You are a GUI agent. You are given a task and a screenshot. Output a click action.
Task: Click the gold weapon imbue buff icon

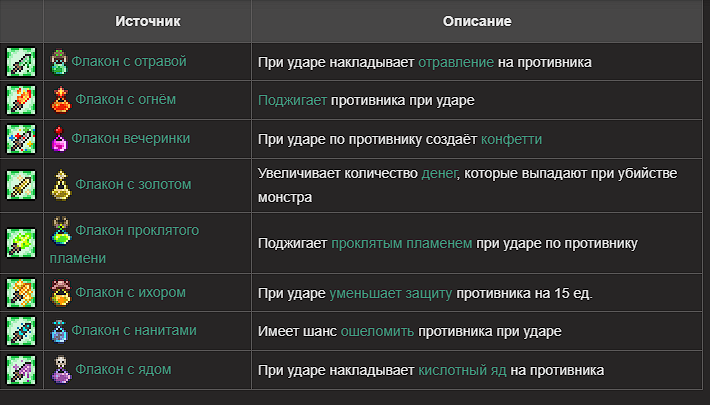pyautogui.click(x=21, y=185)
